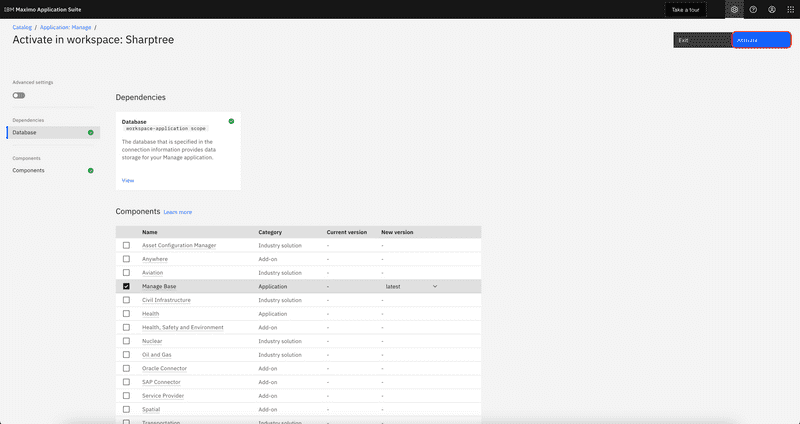The image size is (800, 424).
Task: Click the Current version column header
Action: point(346,232)
